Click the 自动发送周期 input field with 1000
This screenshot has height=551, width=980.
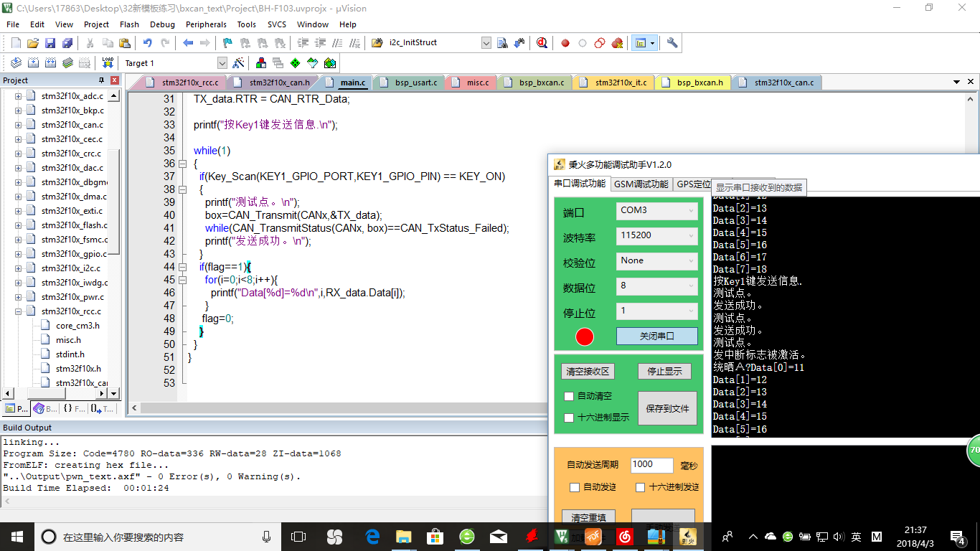[651, 465]
